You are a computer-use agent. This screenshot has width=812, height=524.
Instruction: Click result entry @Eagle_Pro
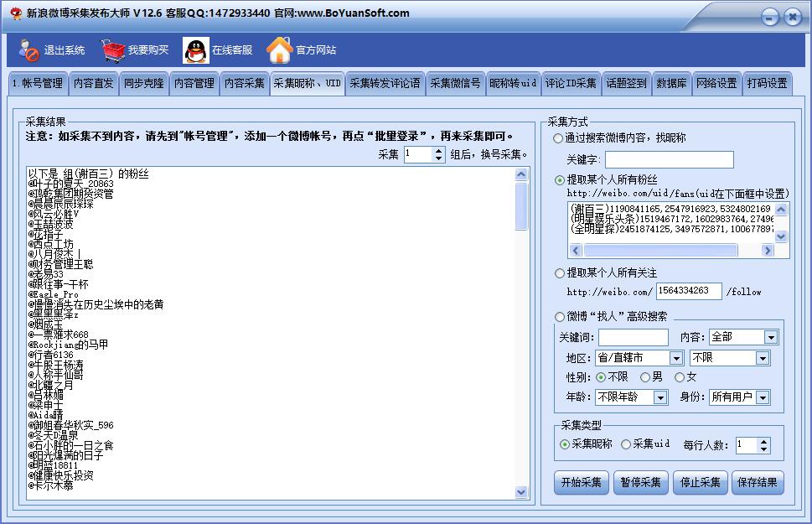click(x=54, y=294)
